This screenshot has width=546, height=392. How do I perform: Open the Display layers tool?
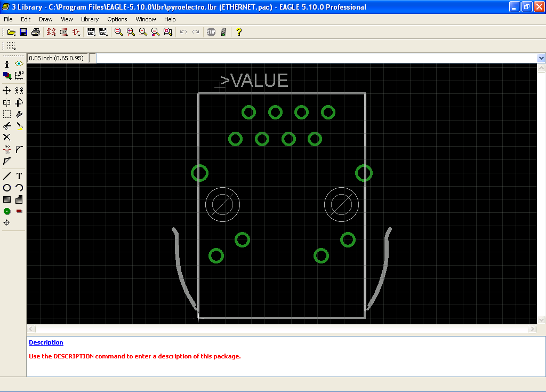coord(7,76)
